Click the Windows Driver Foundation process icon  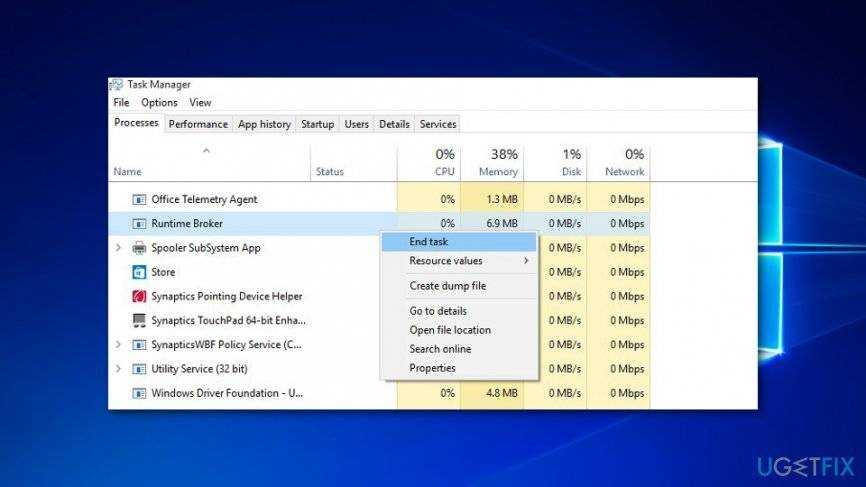[139, 393]
